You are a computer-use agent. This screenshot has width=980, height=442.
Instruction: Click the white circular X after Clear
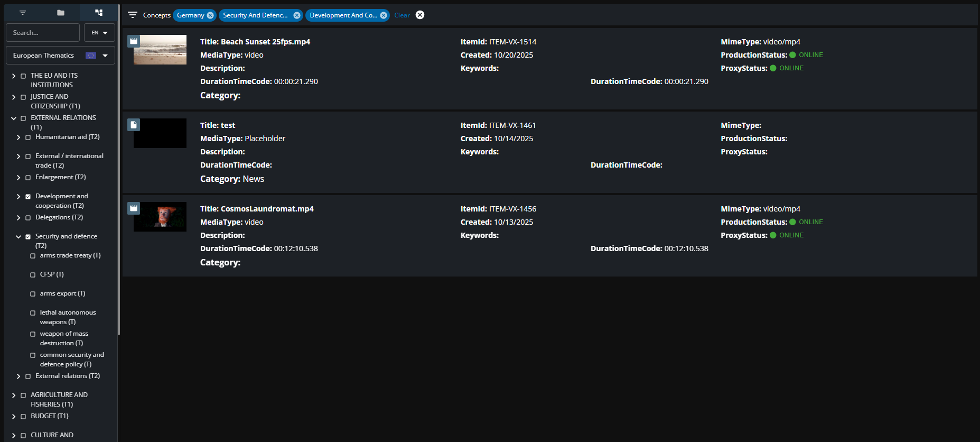point(420,15)
